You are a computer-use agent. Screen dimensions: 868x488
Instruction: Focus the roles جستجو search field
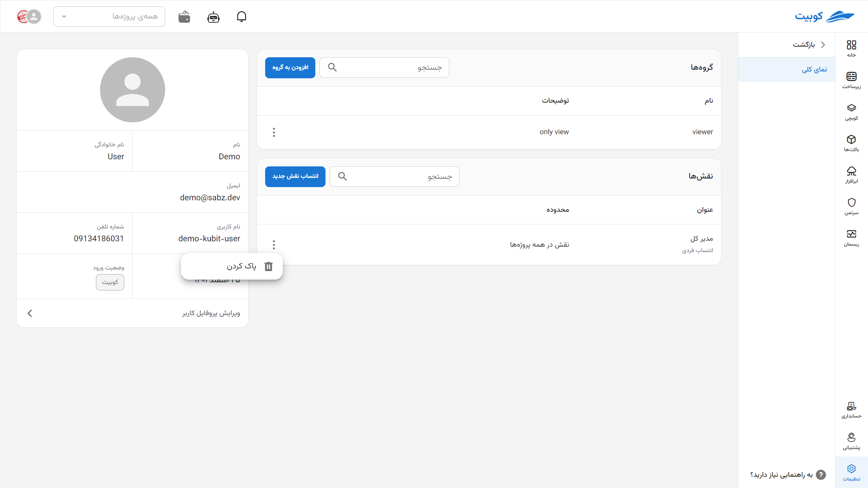394,177
